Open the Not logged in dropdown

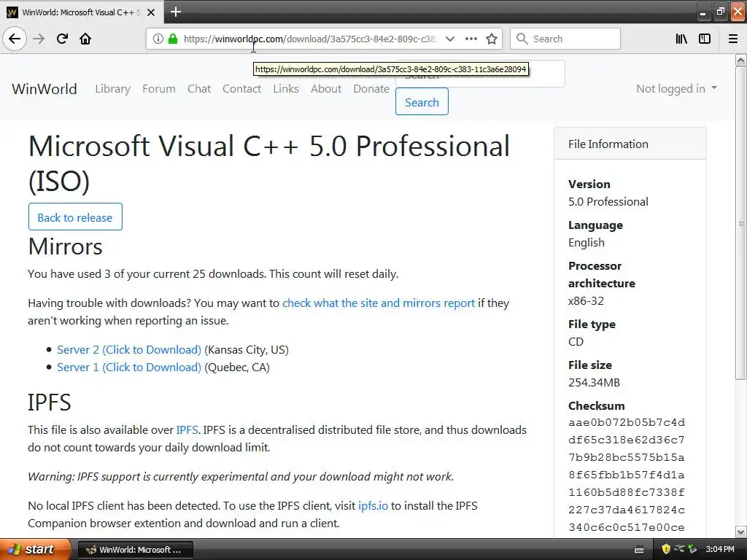pyautogui.click(x=676, y=88)
